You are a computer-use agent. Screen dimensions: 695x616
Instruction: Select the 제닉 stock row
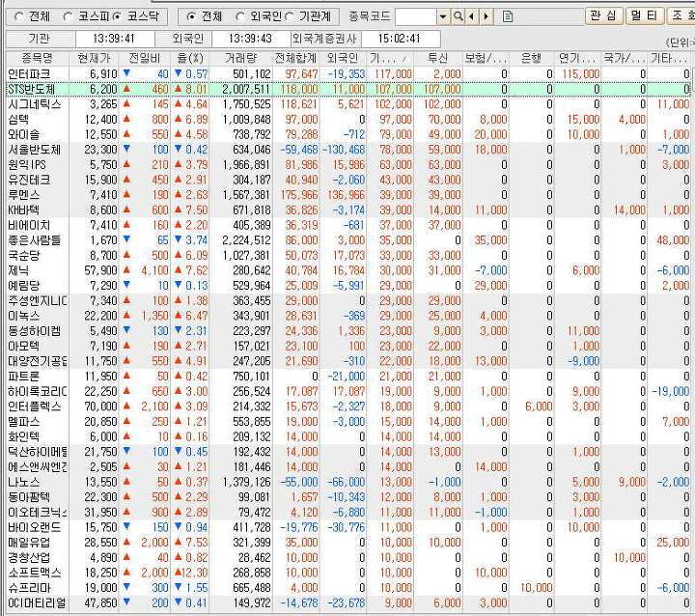tap(347, 270)
